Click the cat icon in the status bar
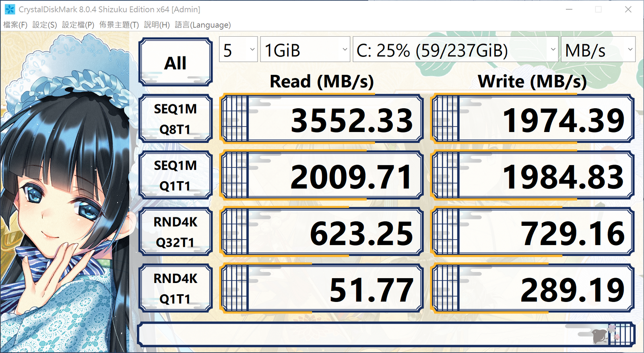Image resolution: width=644 pixels, height=353 pixels. [601, 335]
